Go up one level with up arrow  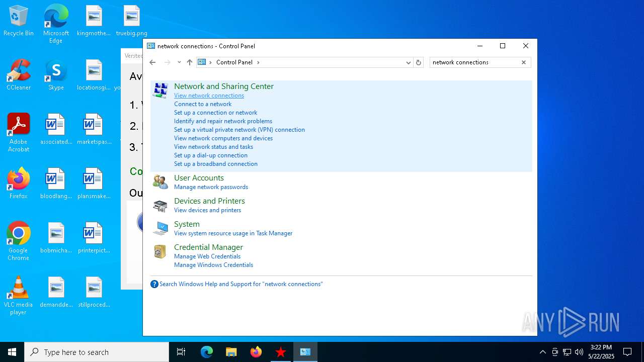tap(189, 62)
